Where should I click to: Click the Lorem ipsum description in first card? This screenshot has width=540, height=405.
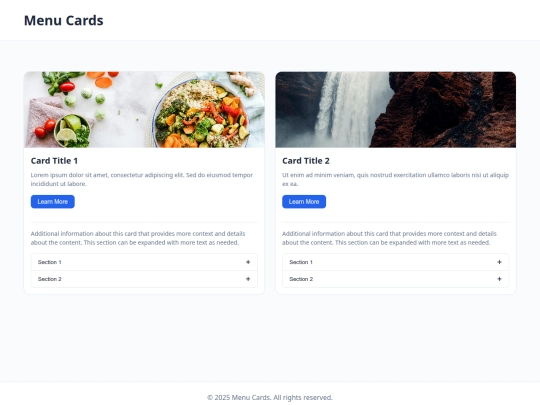[x=142, y=179]
